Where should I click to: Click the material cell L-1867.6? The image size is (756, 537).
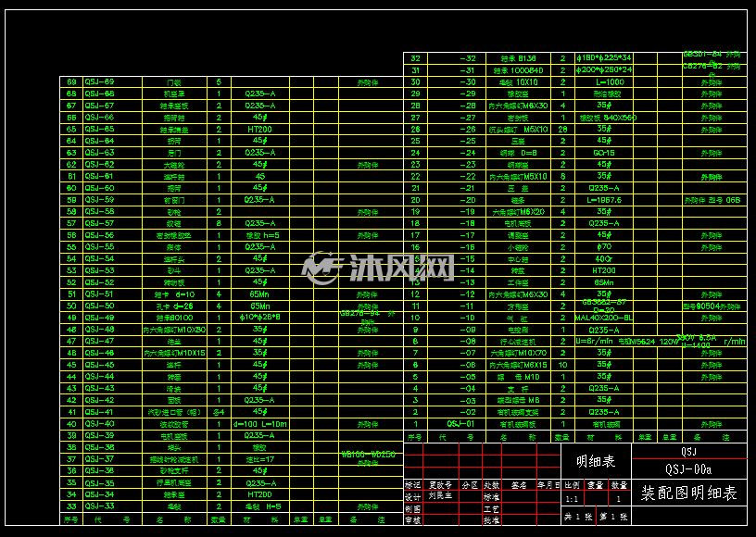point(604,200)
